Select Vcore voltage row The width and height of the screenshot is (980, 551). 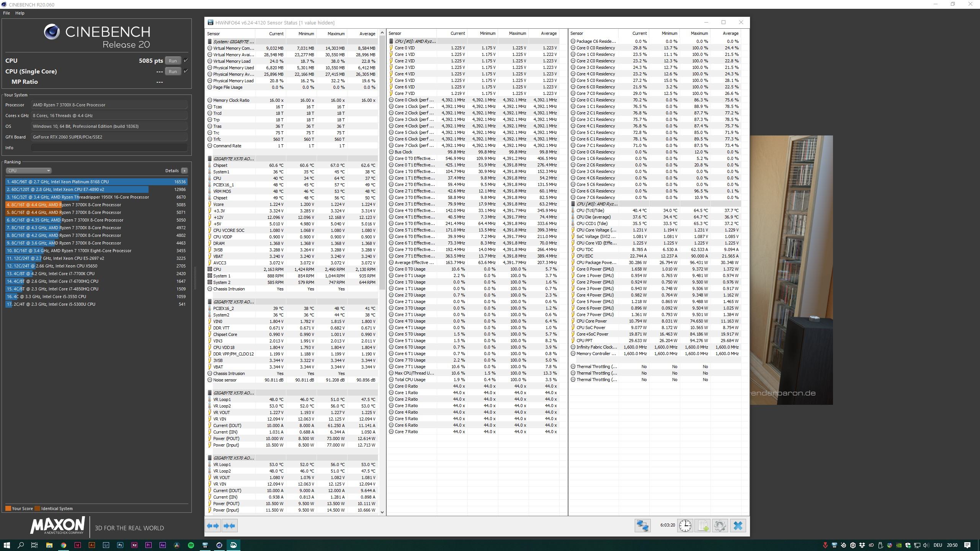click(x=292, y=204)
